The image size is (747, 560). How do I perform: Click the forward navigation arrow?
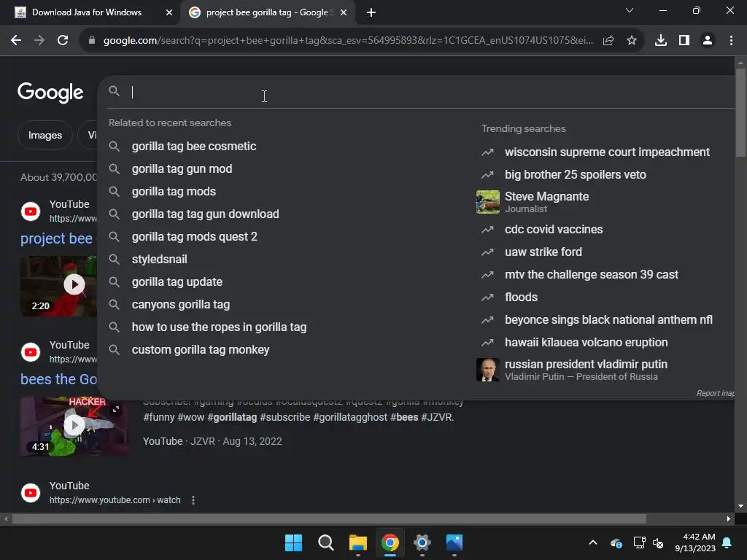point(39,41)
